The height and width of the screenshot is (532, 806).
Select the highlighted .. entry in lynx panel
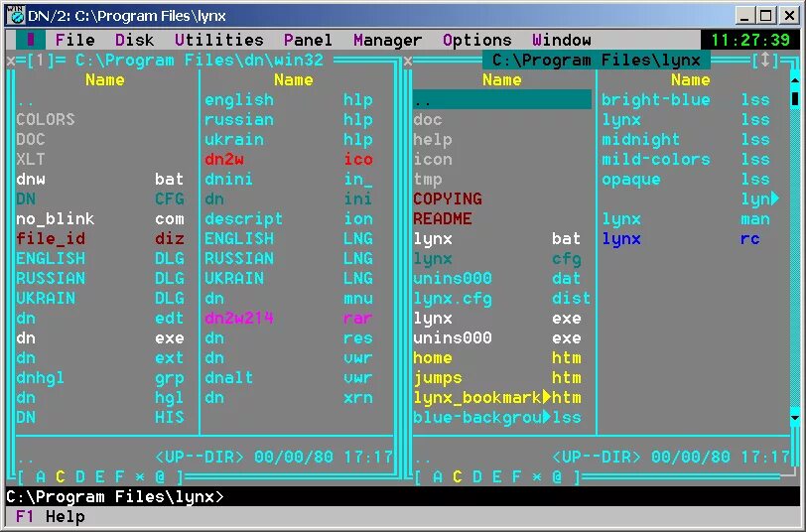coord(502,99)
